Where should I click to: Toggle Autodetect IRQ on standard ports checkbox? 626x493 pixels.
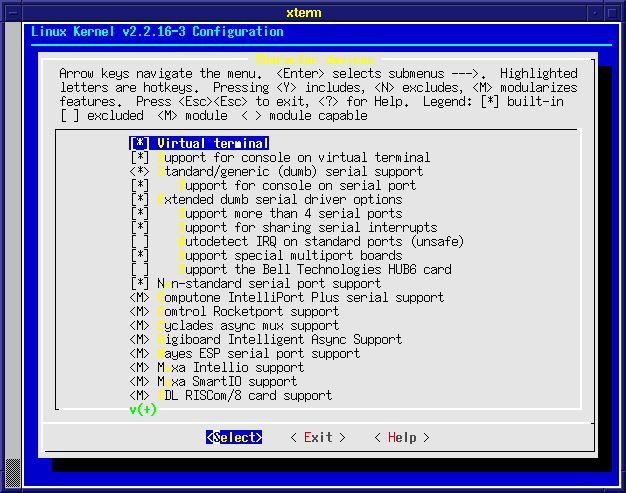coord(140,241)
